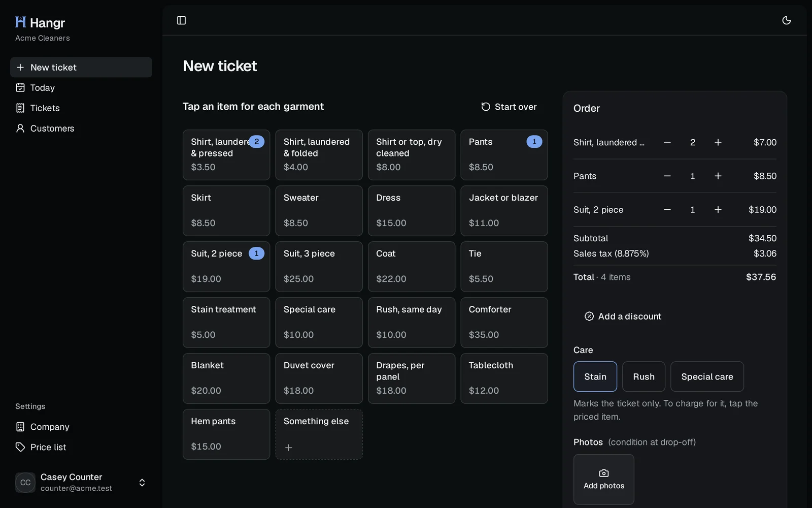Add Rush, same day charge

(x=412, y=323)
